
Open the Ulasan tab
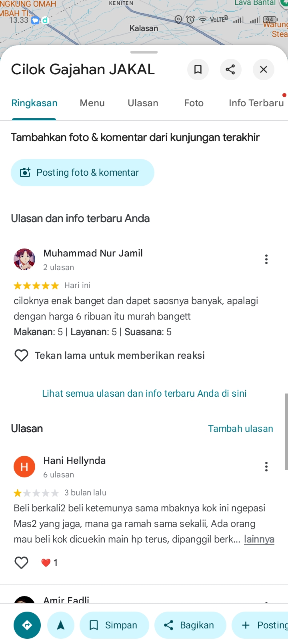tap(143, 103)
